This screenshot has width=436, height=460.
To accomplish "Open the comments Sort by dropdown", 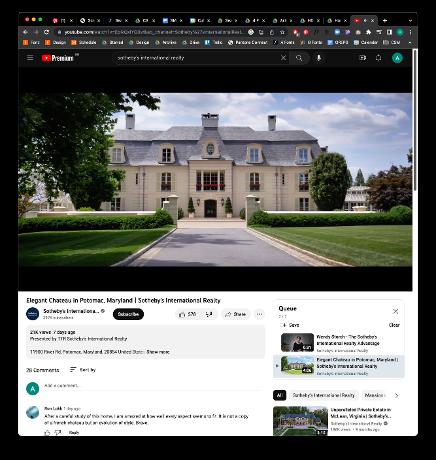I will (x=83, y=370).
